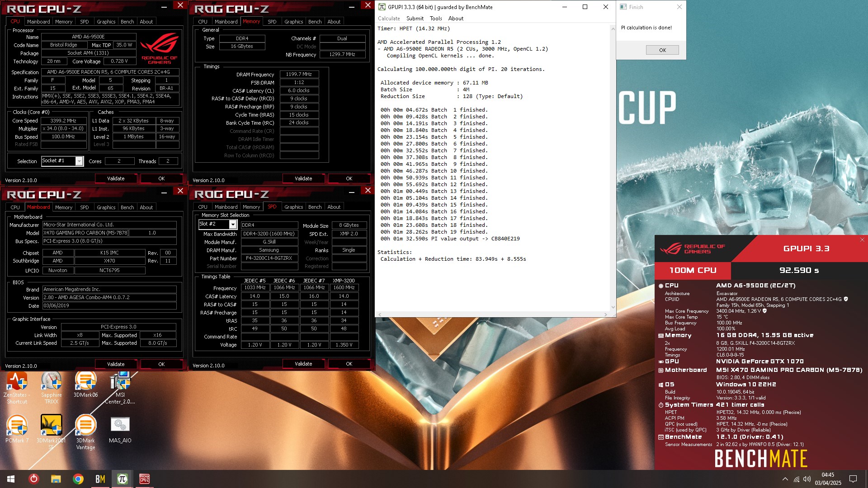The width and height of the screenshot is (868, 488).
Task: Click OK in Memory tab window
Action: click(x=349, y=179)
